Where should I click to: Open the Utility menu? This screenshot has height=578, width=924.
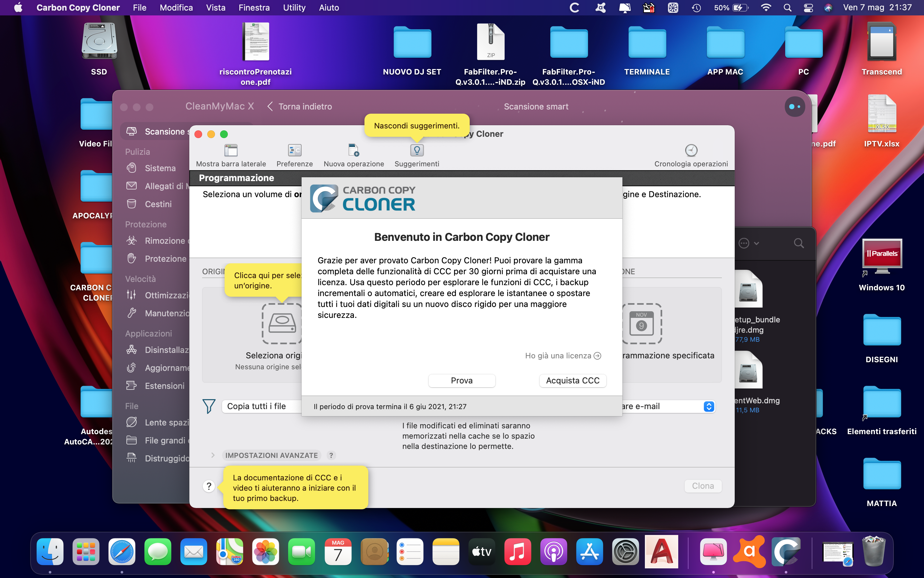(294, 8)
